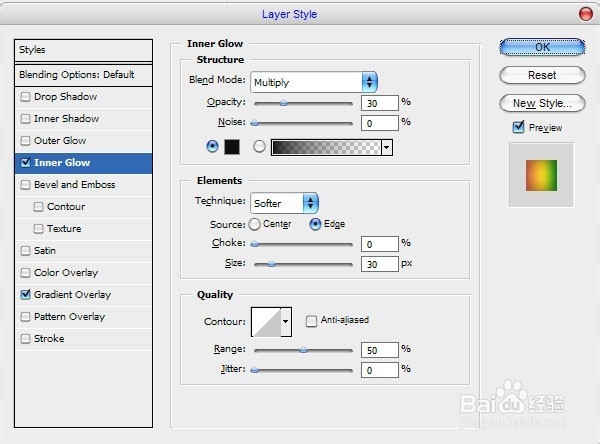Enable the Stroke checkbox
This screenshot has width=600, height=444.
25,338
